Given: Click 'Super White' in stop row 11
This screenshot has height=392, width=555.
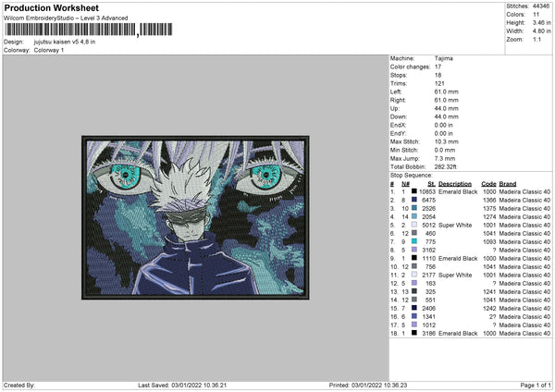Looking at the screenshot, I should (455, 275).
